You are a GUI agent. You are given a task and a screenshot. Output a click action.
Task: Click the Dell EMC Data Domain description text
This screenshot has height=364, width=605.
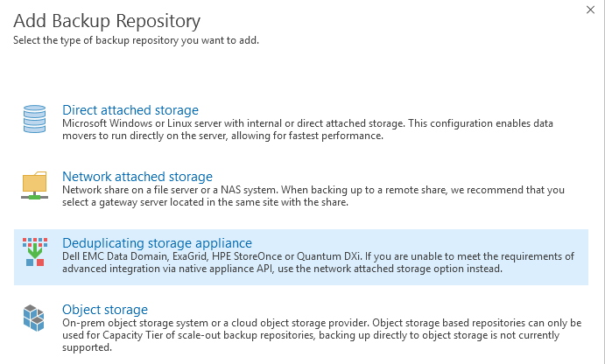click(x=319, y=262)
